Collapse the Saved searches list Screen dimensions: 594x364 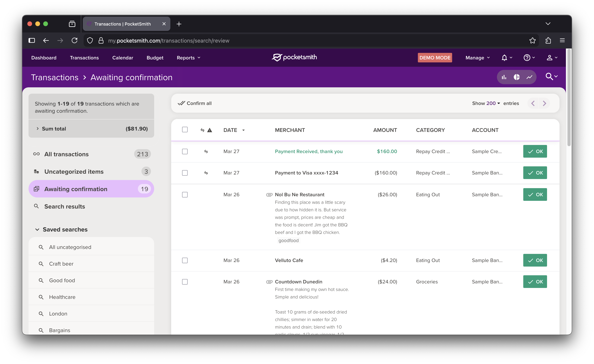click(37, 230)
